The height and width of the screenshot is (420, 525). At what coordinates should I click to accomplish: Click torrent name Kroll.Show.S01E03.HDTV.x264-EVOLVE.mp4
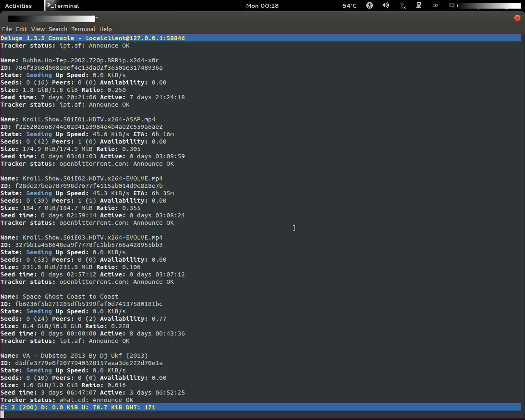point(93,237)
